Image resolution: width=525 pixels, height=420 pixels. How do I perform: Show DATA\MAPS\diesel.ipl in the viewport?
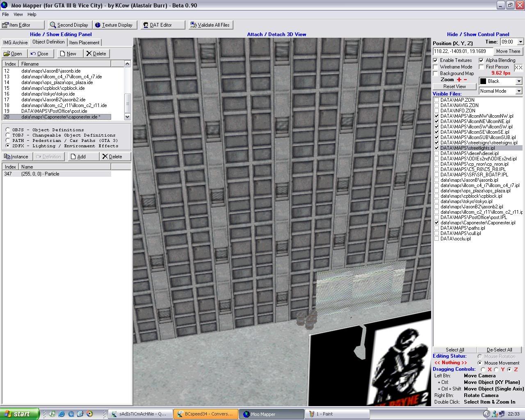436,153
